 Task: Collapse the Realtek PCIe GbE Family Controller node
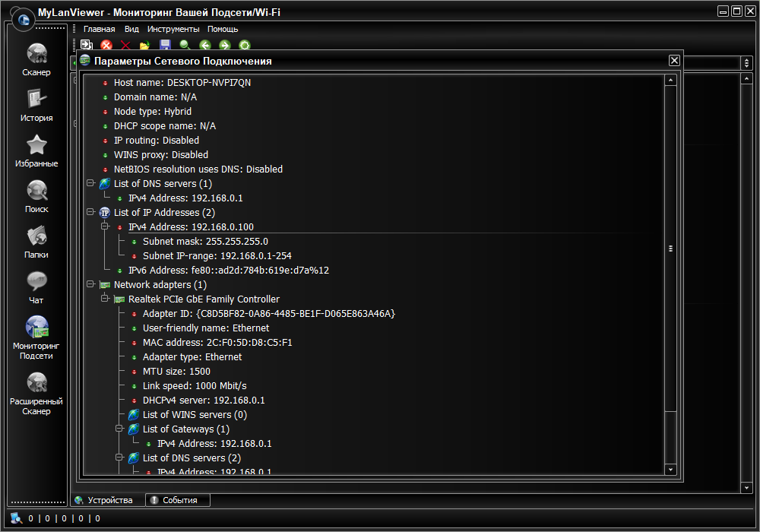click(x=105, y=299)
